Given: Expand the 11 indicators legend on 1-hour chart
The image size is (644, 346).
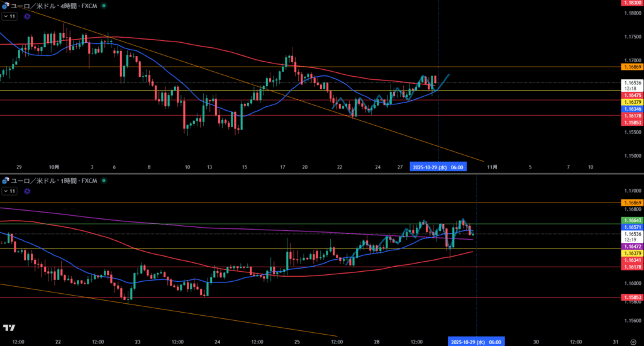Looking at the screenshot, I should tap(9, 190).
